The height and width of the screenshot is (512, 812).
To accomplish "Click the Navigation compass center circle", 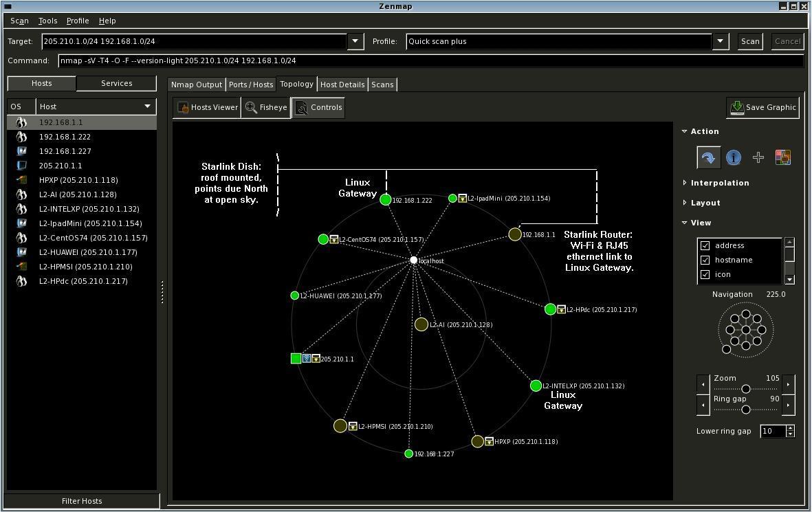I will pyautogui.click(x=746, y=330).
